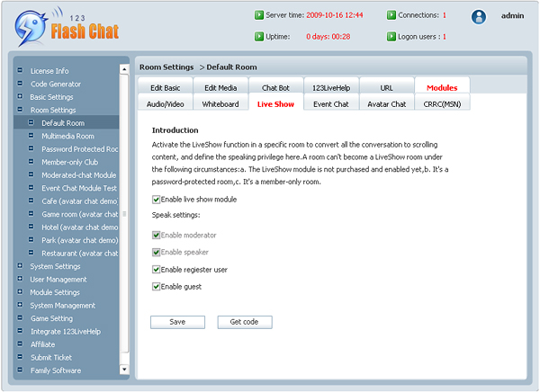540x392 pixels.
Task: Click the icon beside License Info
Action: (x=20, y=70)
